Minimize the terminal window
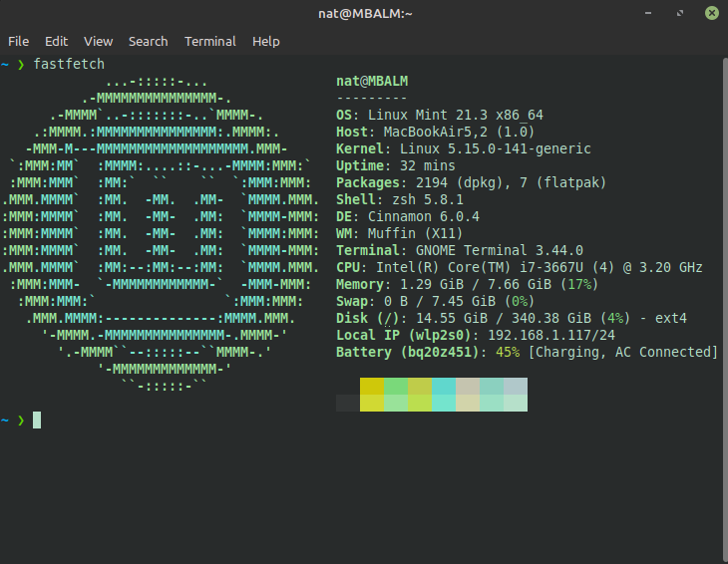The image size is (728, 564). coord(648,13)
